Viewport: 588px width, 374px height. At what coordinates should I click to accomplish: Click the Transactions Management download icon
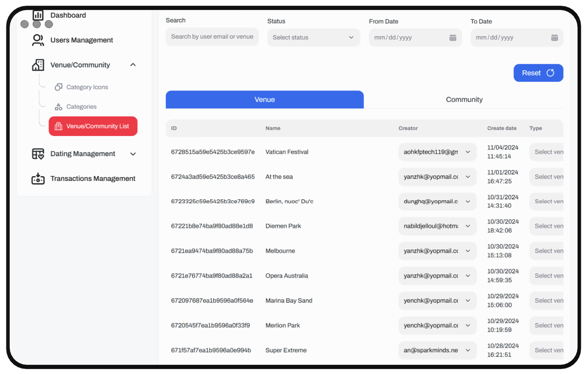click(x=38, y=178)
